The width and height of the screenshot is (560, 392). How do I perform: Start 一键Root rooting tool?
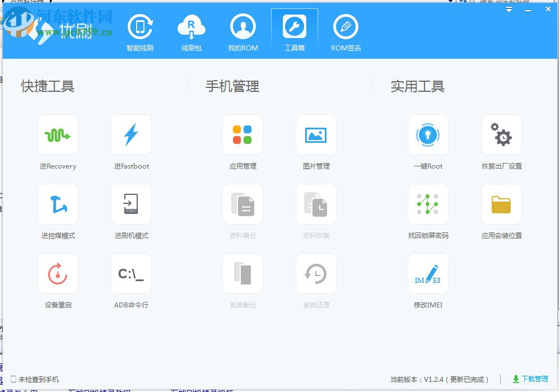428,142
